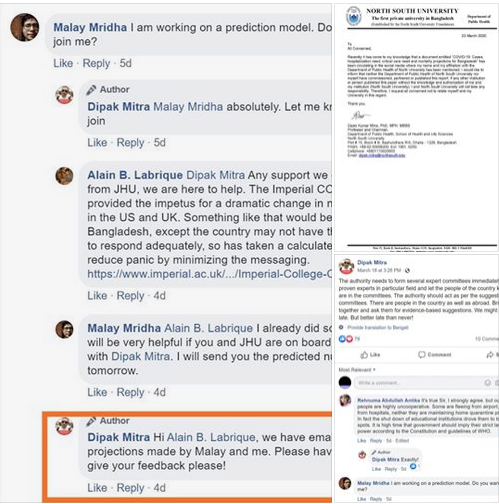Image resolution: width=499 pixels, height=504 pixels.
Task: Click the thumbs-up Like icon under the post
Action: [x=364, y=355]
